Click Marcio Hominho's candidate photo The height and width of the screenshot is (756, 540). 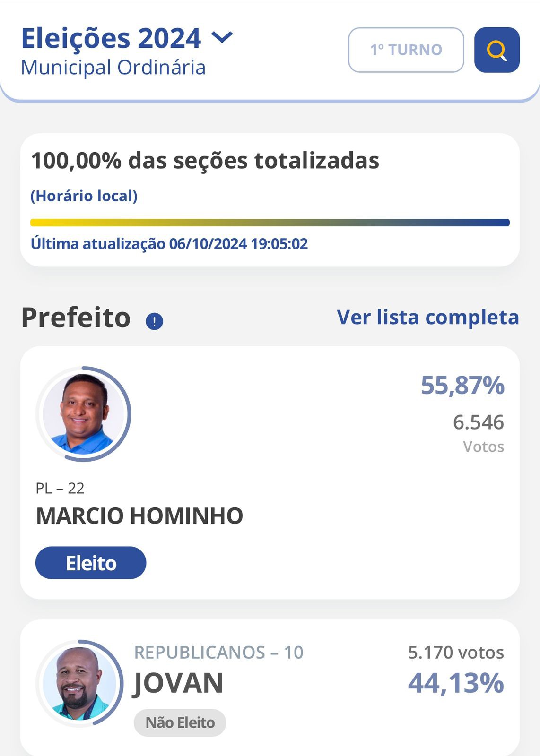pos(83,414)
